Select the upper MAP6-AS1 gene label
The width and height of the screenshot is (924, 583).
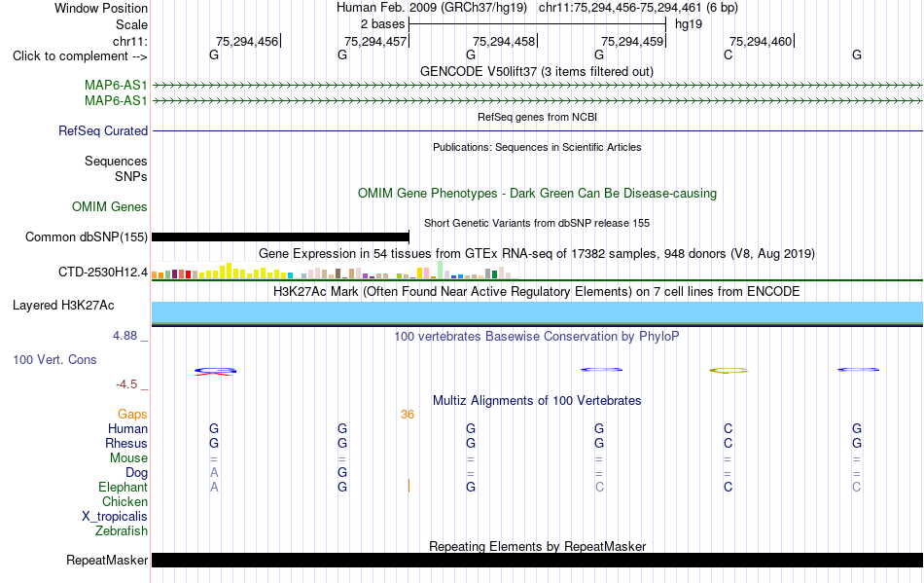click(x=116, y=86)
